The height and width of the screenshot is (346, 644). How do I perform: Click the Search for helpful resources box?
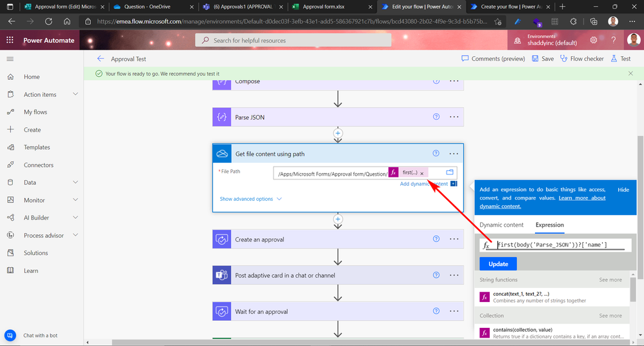click(293, 40)
